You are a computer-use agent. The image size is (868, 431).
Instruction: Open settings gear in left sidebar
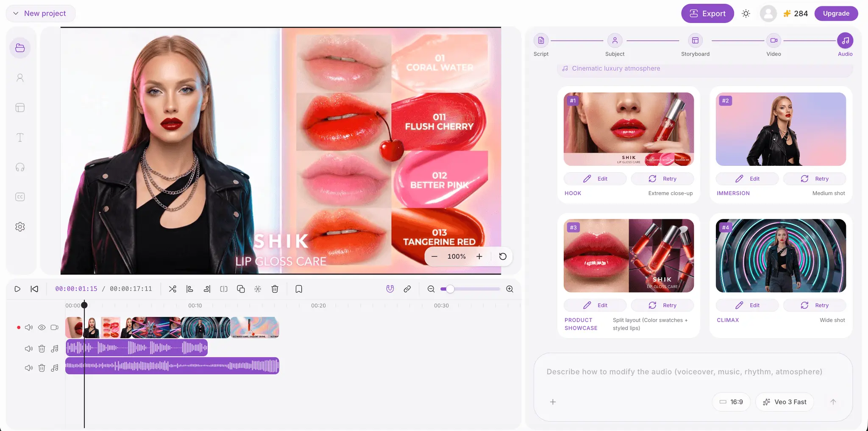click(20, 227)
